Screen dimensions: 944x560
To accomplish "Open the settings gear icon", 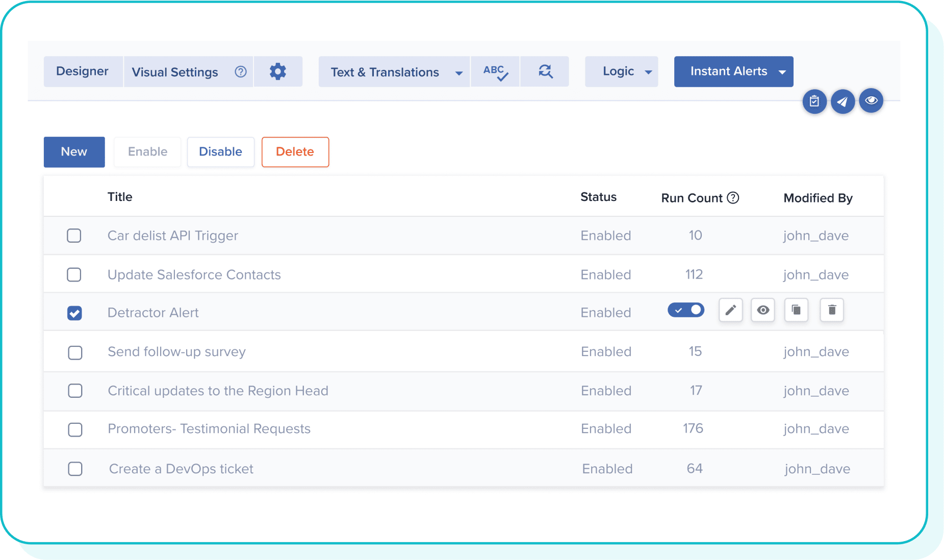I will (278, 71).
